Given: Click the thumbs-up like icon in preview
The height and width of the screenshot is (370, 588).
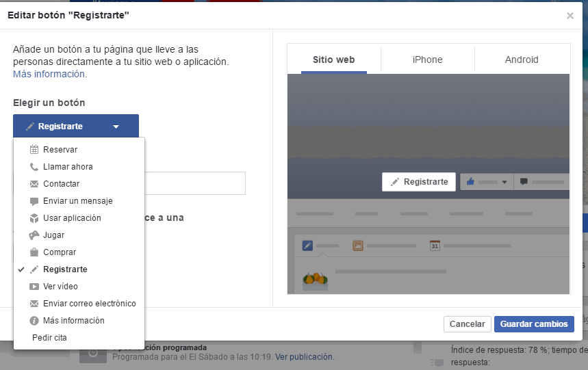Looking at the screenshot, I should pyautogui.click(x=470, y=182).
